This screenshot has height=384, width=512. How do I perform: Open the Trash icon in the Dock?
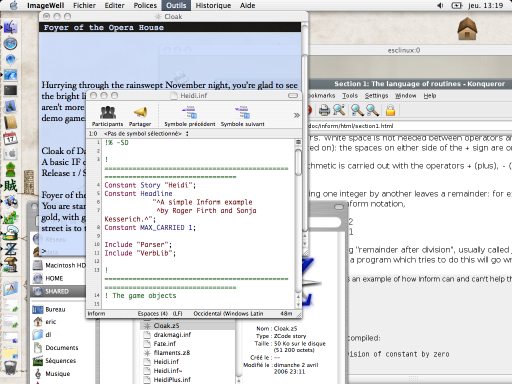[10, 367]
